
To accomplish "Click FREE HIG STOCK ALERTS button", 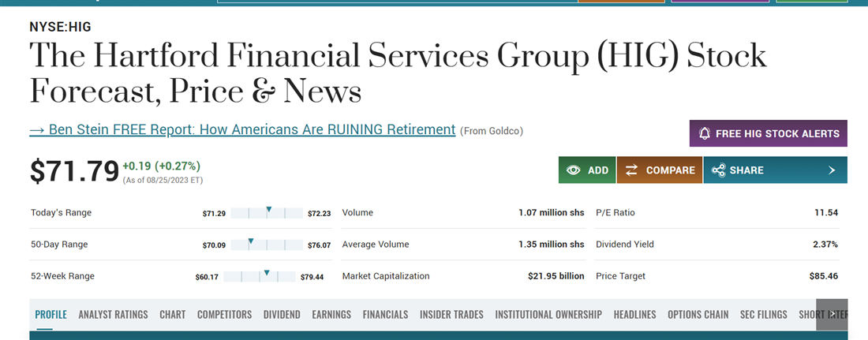I will pyautogui.click(x=768, y=133).
